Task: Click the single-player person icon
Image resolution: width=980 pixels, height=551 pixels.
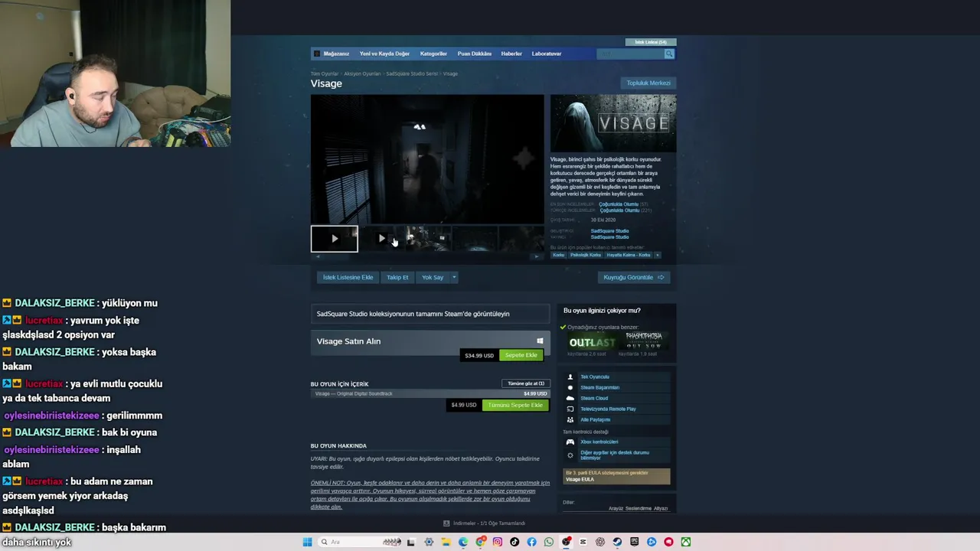Action: tap(570, 377)
